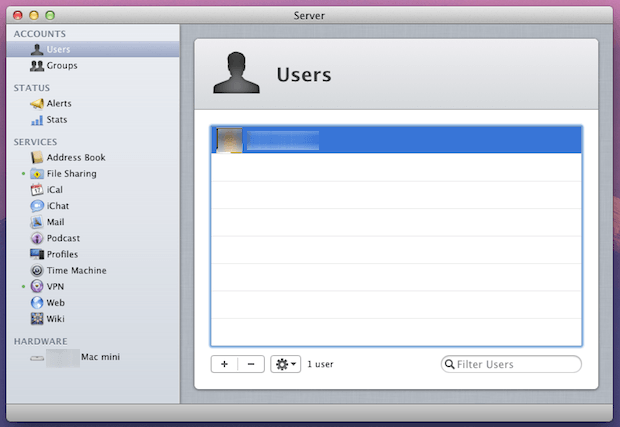Screen dimensions: 620x427
Task: Open Wiki service in sidebar
Action: pos(55,318)
